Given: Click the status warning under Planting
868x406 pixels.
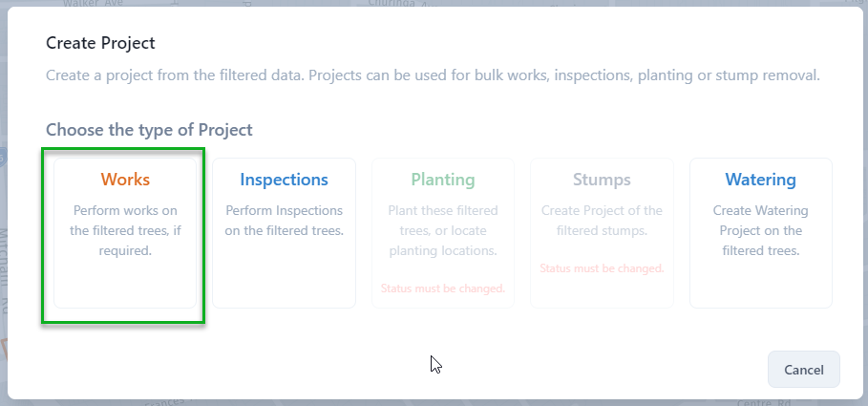Looking at the screenshot, I should point(443,288).
